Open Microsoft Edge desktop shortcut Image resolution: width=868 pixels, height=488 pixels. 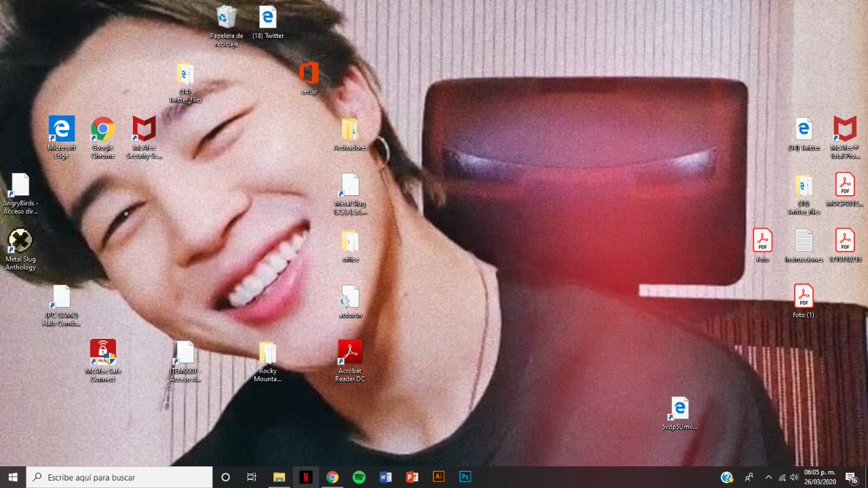pos(61,129)
